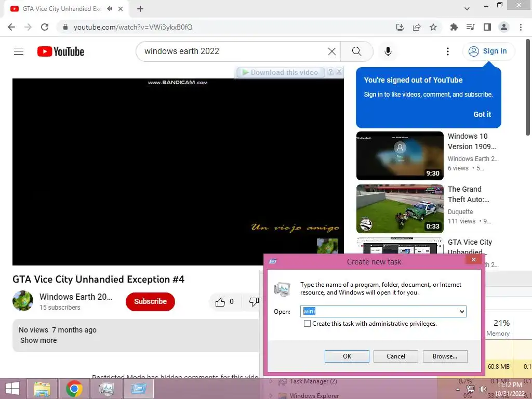Switch to Task Manager on the taskbar

coord(106,389)
